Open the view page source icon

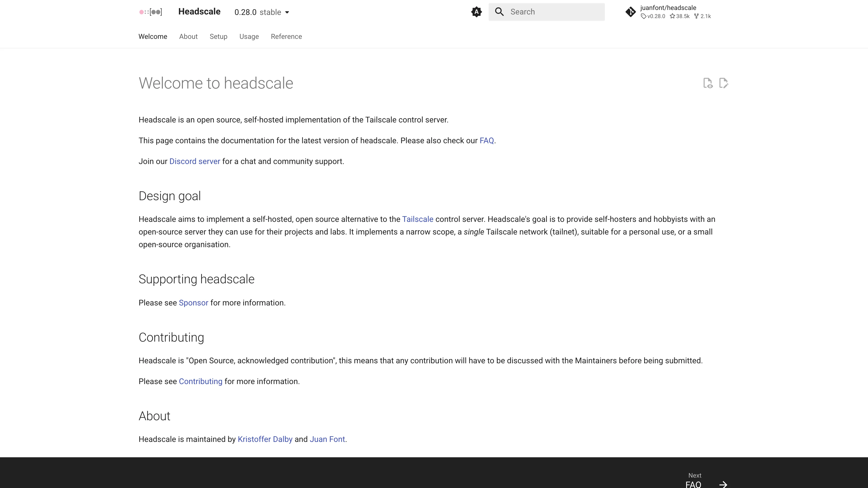[x=708, y=83]
